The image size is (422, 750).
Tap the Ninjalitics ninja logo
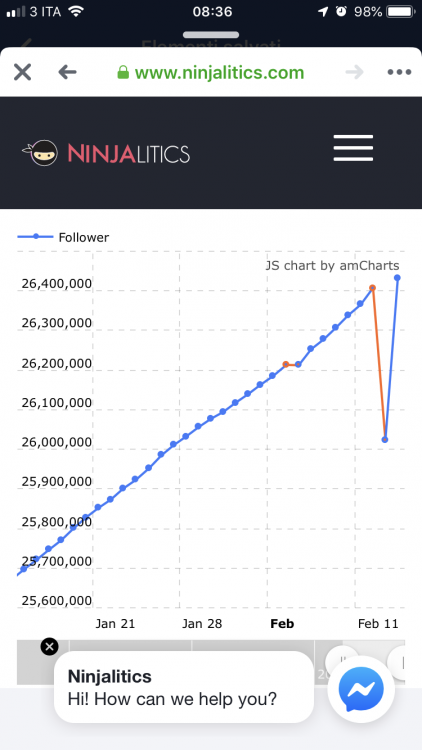point(40,153)
